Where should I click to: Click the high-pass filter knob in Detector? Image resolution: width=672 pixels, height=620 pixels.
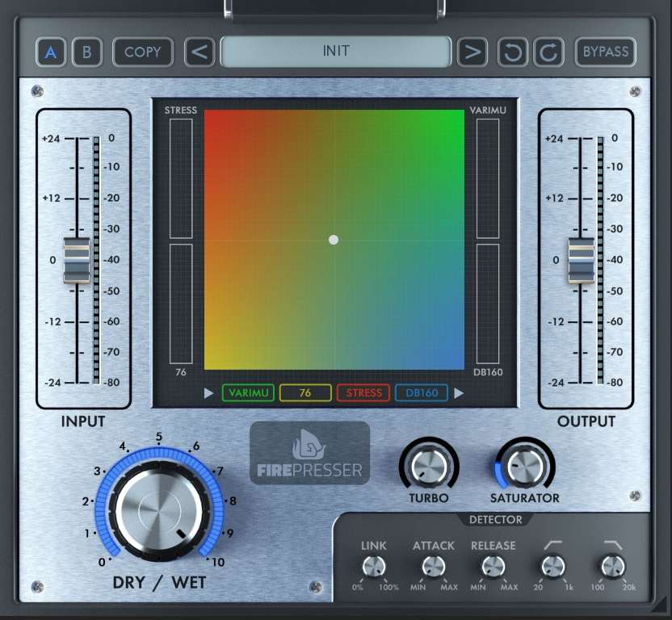[552, 568]
